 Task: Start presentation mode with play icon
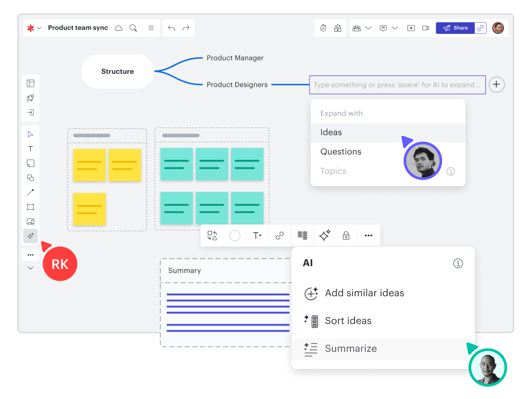click(x=411, y=28)
